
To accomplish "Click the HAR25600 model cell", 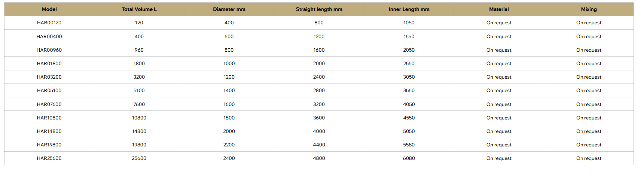I will (49, 158).
